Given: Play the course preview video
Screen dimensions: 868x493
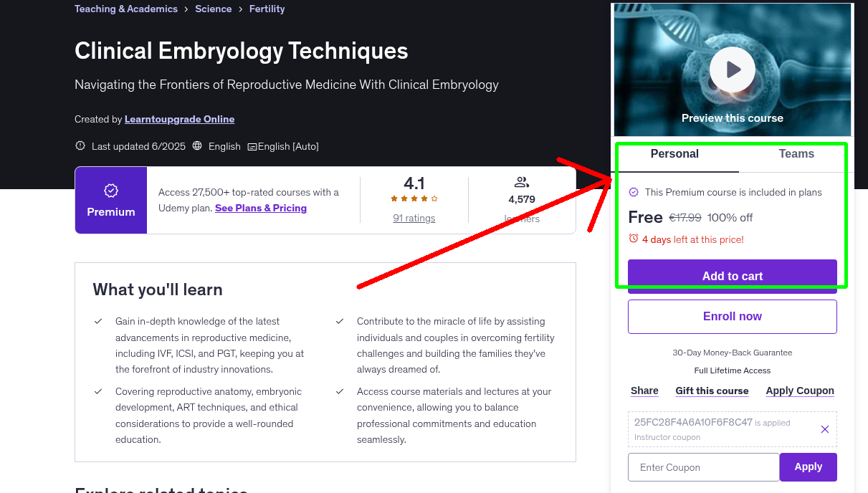Looking at the screenshot, I should pos(732,69).
